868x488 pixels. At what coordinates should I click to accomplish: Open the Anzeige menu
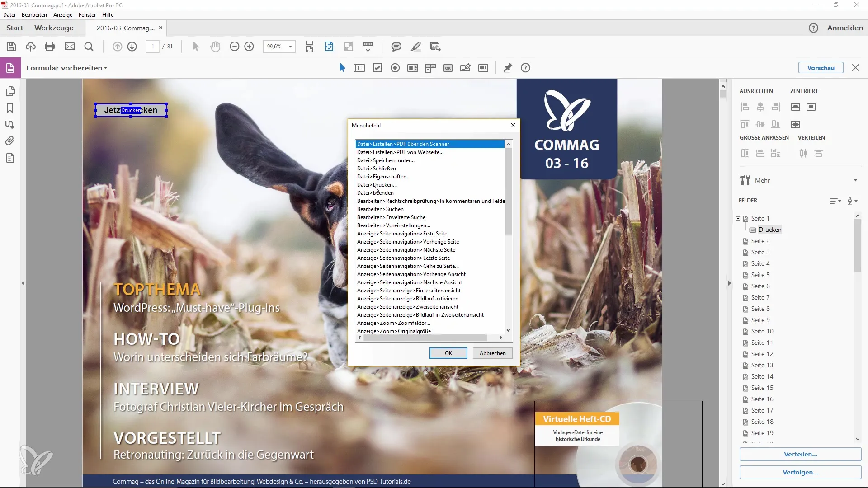(63, 15)
